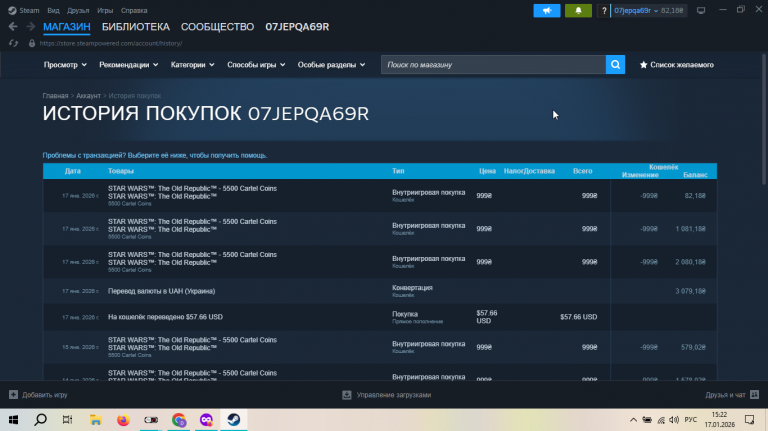
Task: Expand the Способы игры dropdown
Action: point(256,65)
